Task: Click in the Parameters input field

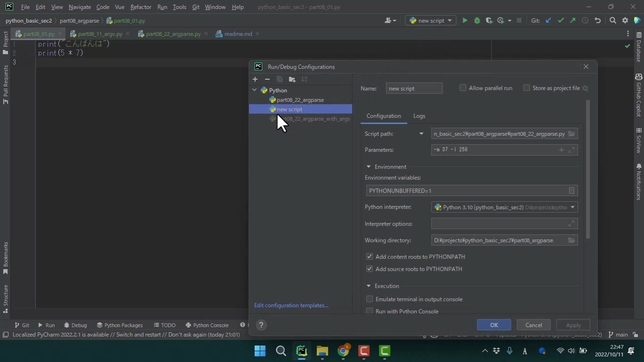Action: 494,150
